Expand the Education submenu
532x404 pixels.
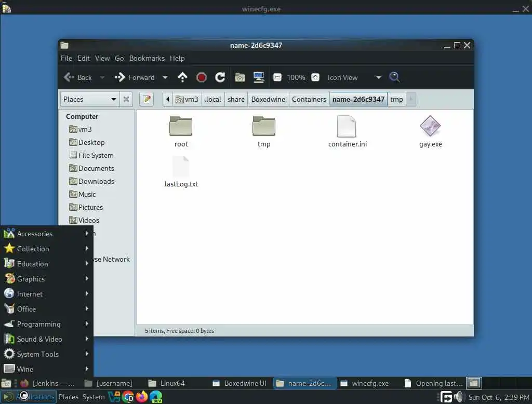(x=47, y=264)
